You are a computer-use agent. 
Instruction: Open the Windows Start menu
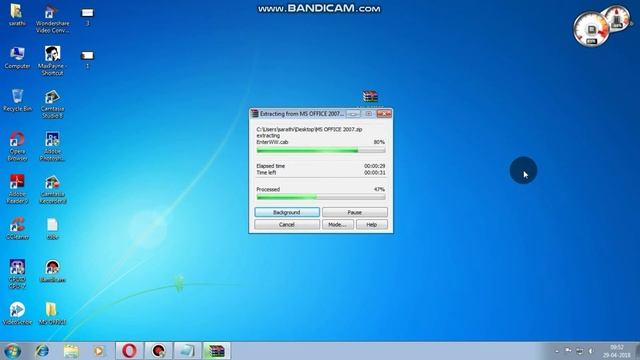pyautogui.click(x=12, y=351)
